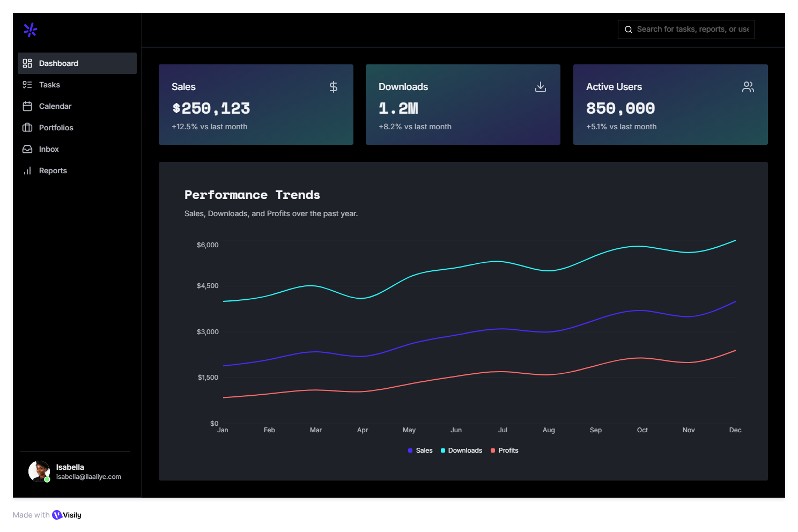Click the Calendar icon in sidebar
Viewport: 798px width, 532px height.
(27, 106)
